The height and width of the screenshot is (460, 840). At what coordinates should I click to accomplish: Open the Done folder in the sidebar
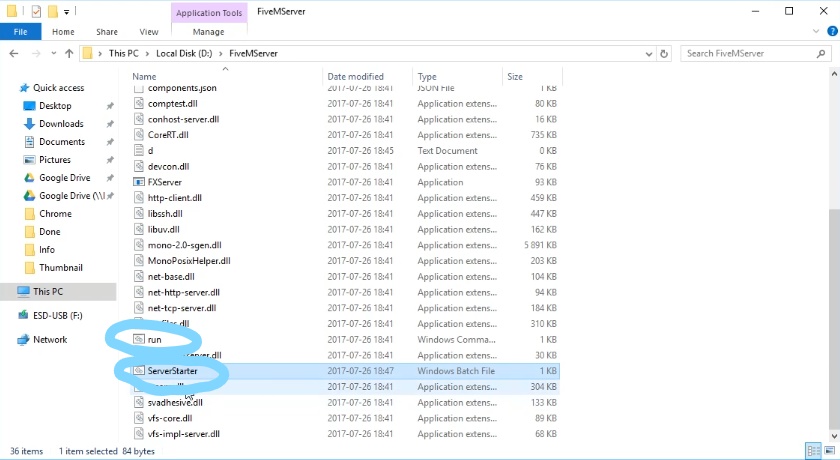tap(49, 232)
